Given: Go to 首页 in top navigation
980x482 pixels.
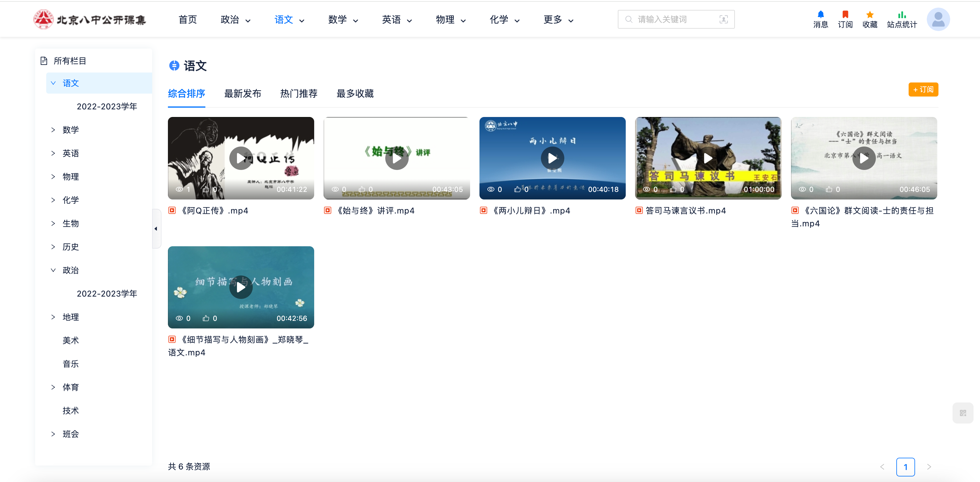Looking at the screenshot, I should (x=188, y=19).
